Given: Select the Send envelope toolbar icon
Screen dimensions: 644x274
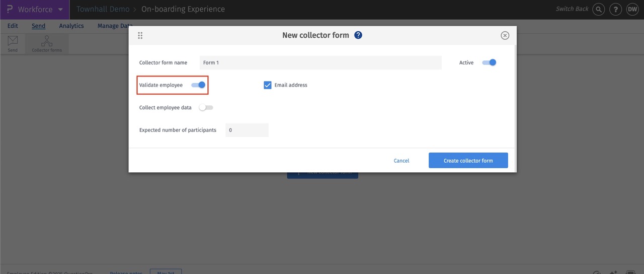Looking at the screenshot, I should click(x=13, y=44).
